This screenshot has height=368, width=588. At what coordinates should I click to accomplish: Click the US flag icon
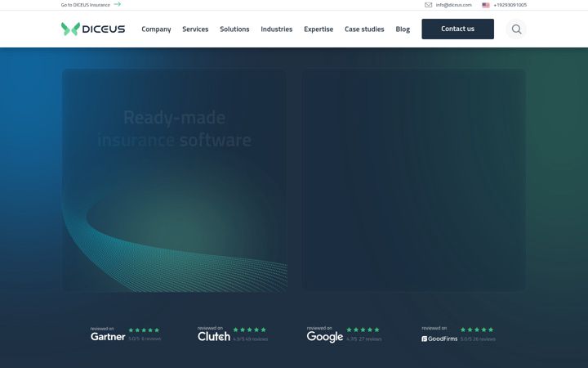click(486, 5)
